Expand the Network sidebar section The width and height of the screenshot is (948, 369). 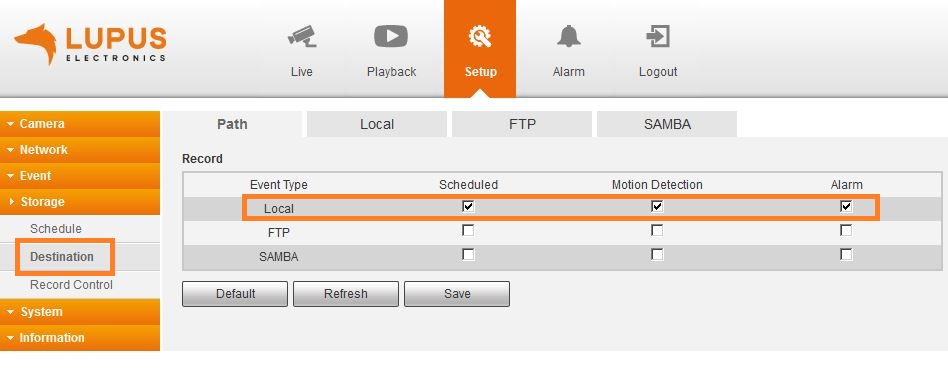pos(80,149)
